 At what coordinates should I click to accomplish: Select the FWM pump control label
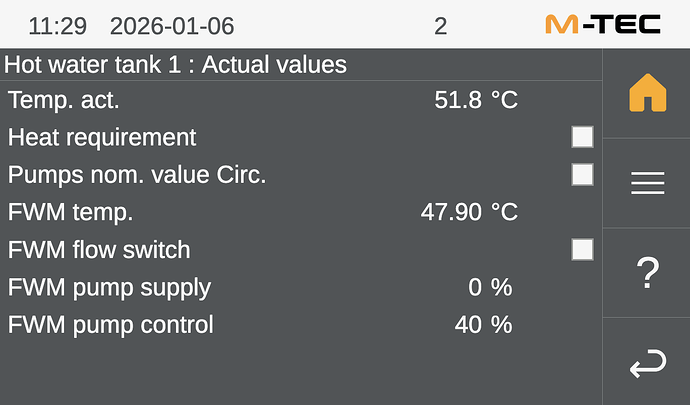coord(110,324)
